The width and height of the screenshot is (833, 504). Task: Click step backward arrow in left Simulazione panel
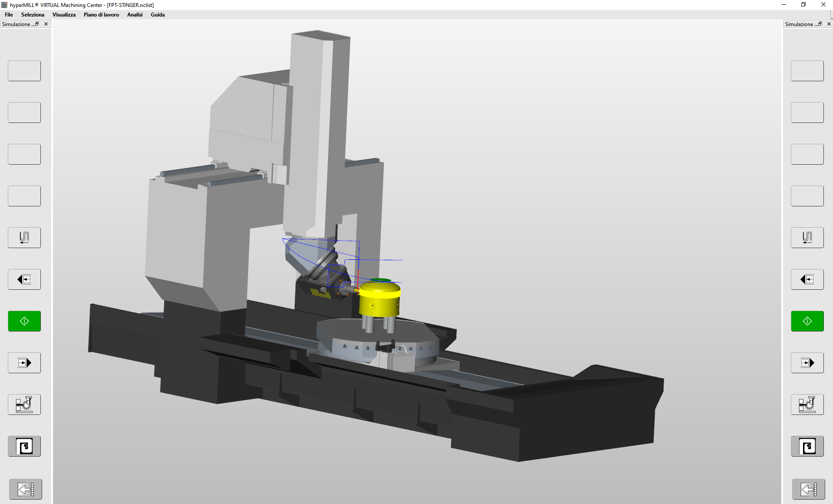point(24,279)
